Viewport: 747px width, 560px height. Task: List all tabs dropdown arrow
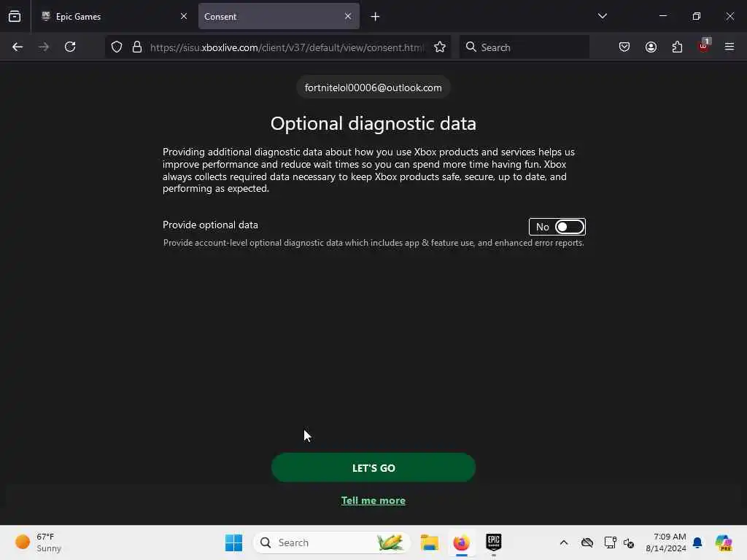[x=602, y=16]
